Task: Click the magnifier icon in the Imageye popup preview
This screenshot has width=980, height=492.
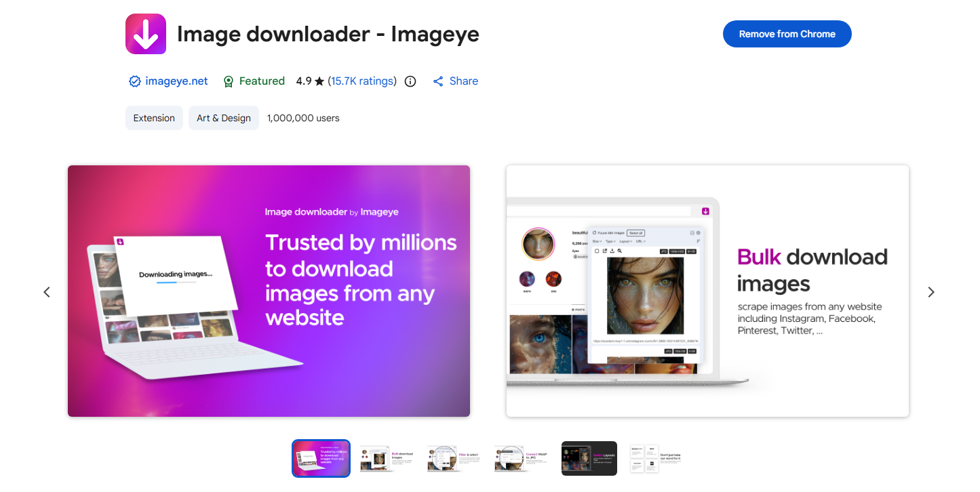Action: pos(620,251)
